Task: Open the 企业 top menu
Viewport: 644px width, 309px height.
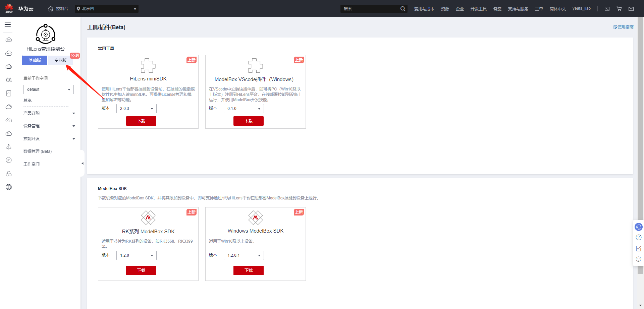Action: click(x=460, y=9)
